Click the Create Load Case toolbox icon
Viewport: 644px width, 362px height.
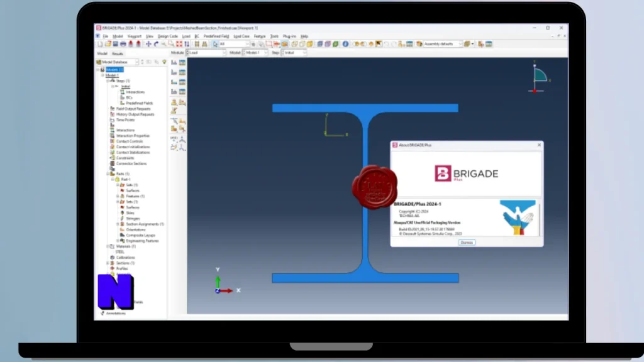pos(174,92)
